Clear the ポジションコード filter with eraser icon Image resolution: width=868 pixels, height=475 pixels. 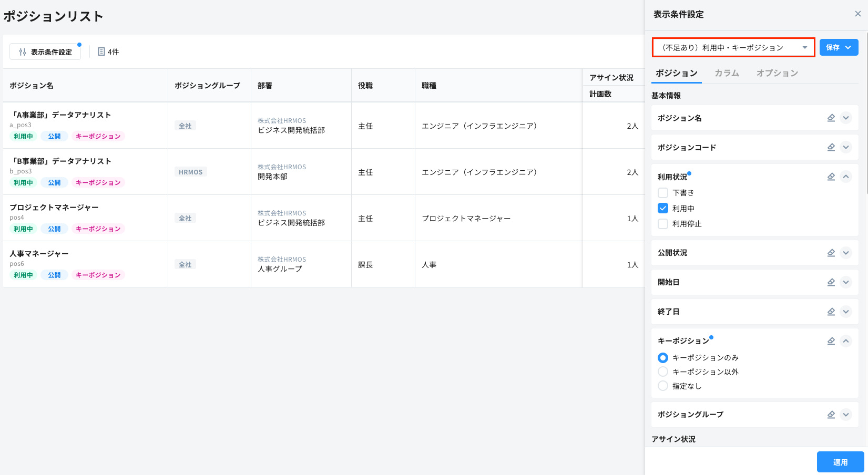[x=831, y=147]
